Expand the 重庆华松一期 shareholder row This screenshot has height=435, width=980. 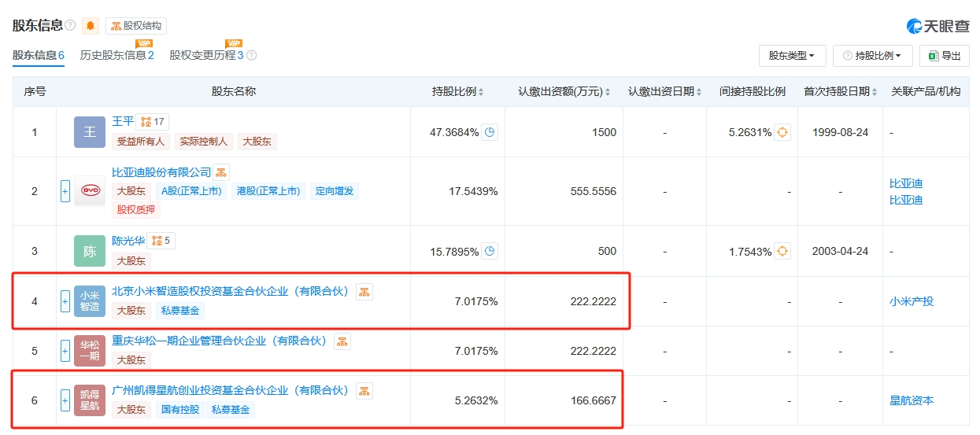point(65,351)
